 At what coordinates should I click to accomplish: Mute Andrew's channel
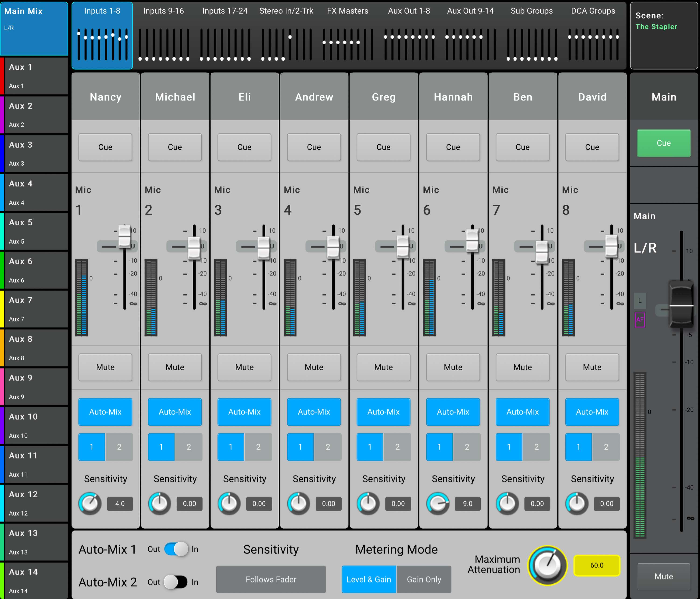point(314,367)
